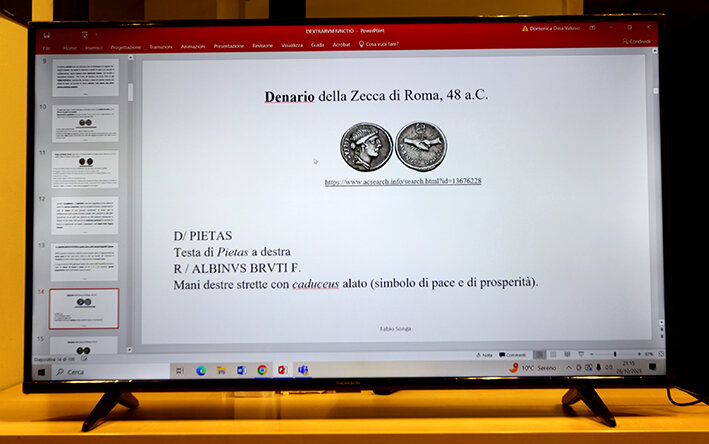
Task: Open Word from the taskbar
Action: 242,370
